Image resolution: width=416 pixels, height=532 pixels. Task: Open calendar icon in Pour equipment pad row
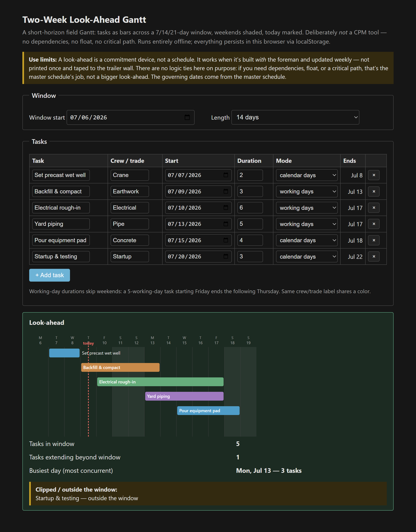pyautogui.click(x=226, y=240)
